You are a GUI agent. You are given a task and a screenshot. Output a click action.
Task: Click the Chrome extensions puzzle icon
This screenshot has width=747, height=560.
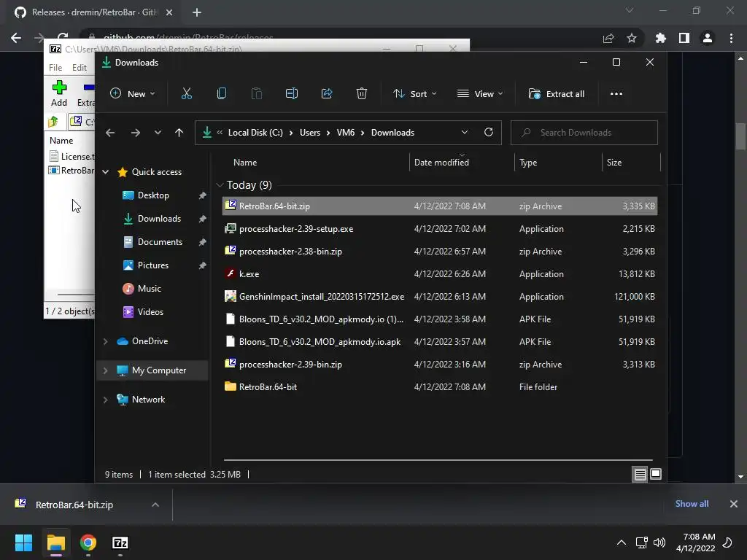[x=660, y=38]
